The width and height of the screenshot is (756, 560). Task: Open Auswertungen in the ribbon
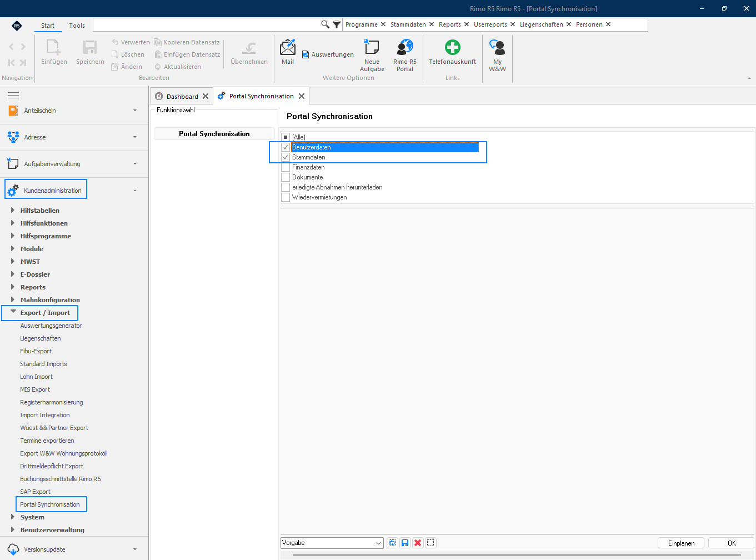[328, 54]
